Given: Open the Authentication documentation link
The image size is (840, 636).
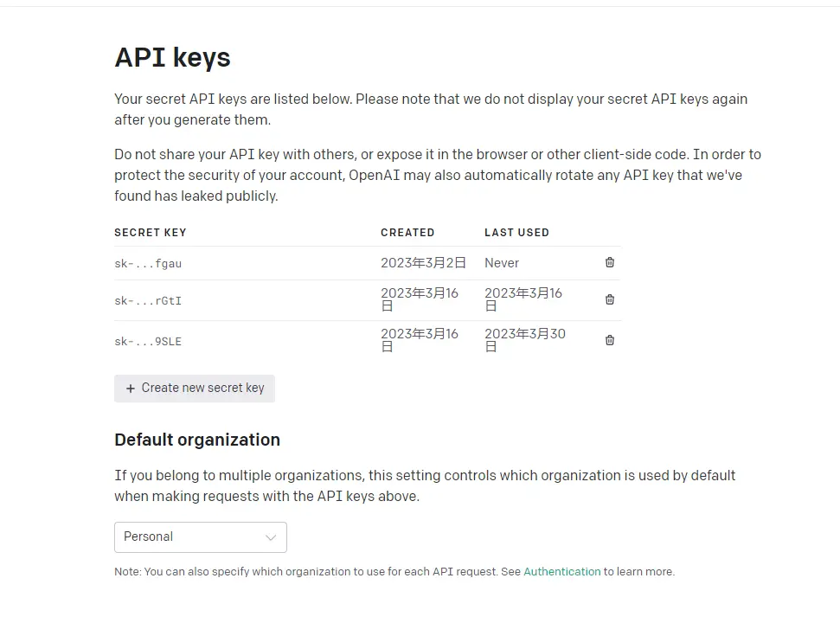Looking at the screenshot, I should click(x=561, y=572).
